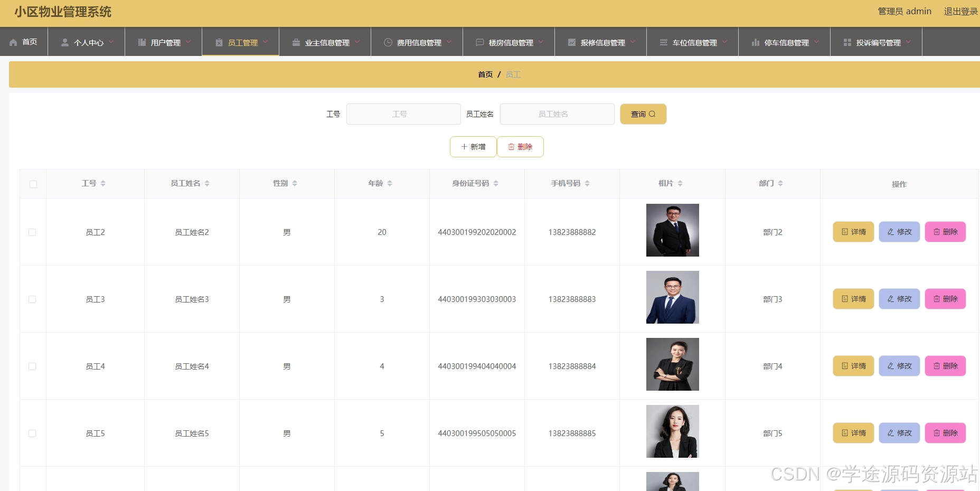The width and height of the screenshot is (980, 491).
Task: Click the trash icon in top 删除 button
Action: coord(511,147)
